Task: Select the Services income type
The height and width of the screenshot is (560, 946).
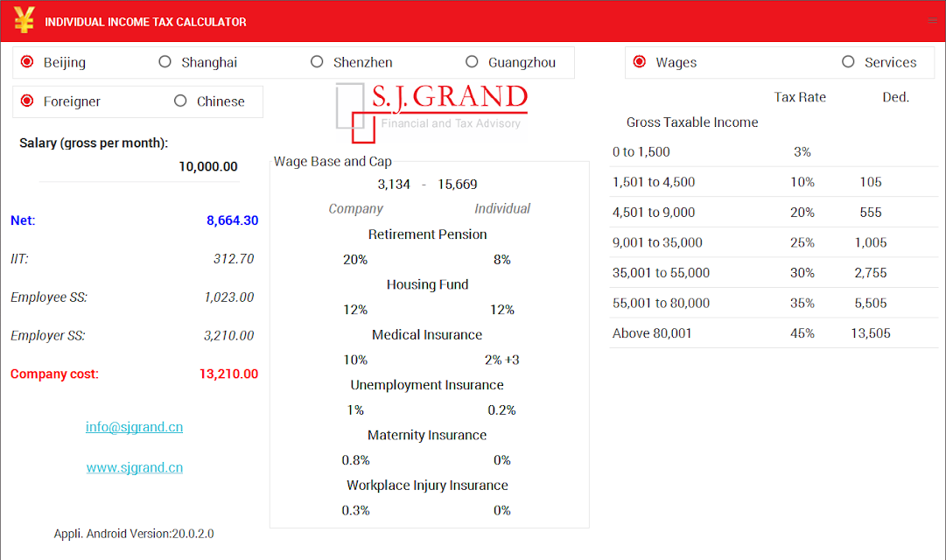Action: 879,62
